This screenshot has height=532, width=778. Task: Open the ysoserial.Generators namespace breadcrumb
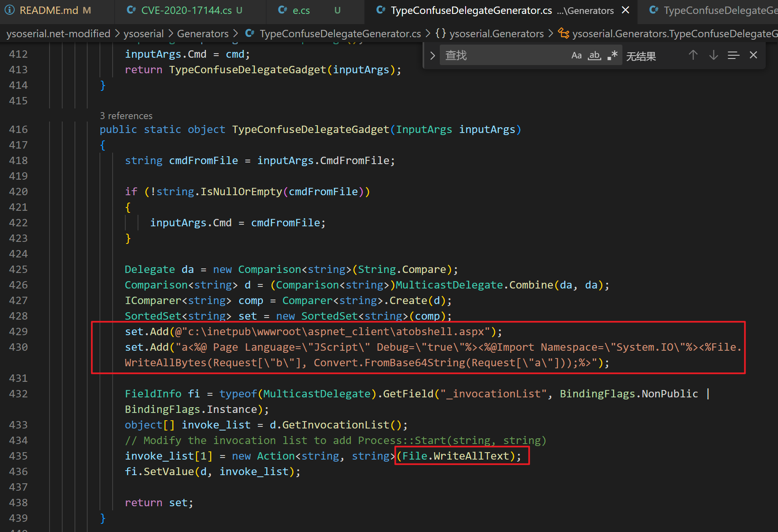pos(497,34)
